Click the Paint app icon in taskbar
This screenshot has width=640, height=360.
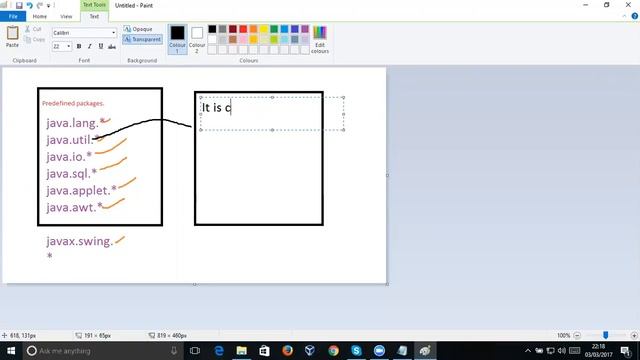point(425,351)
